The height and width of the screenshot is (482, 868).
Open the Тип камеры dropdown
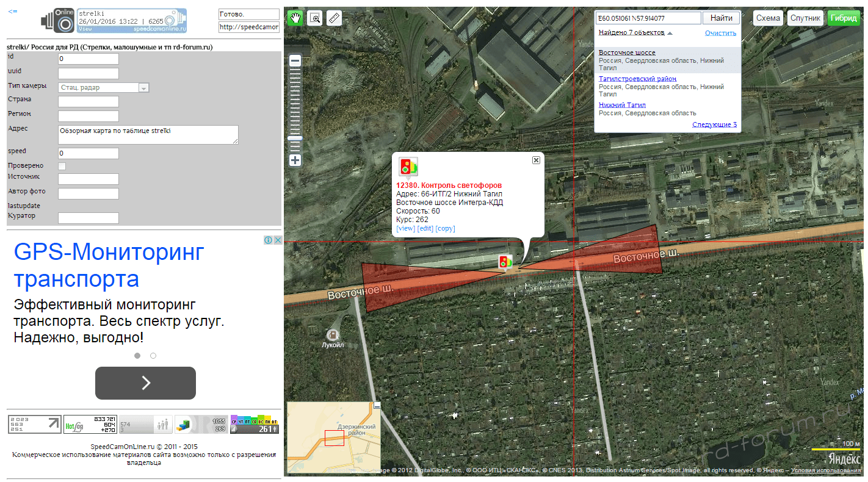(x=104, y=88)
